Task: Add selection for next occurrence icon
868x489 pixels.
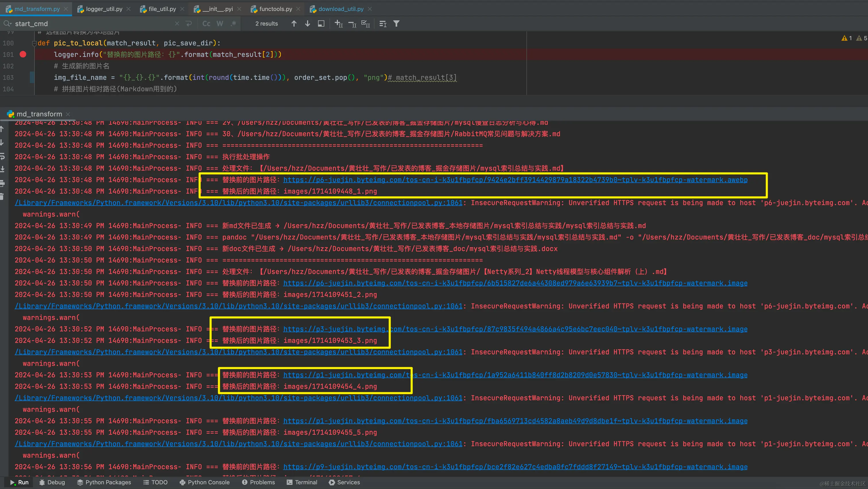Action: click(x=338, y=24)
